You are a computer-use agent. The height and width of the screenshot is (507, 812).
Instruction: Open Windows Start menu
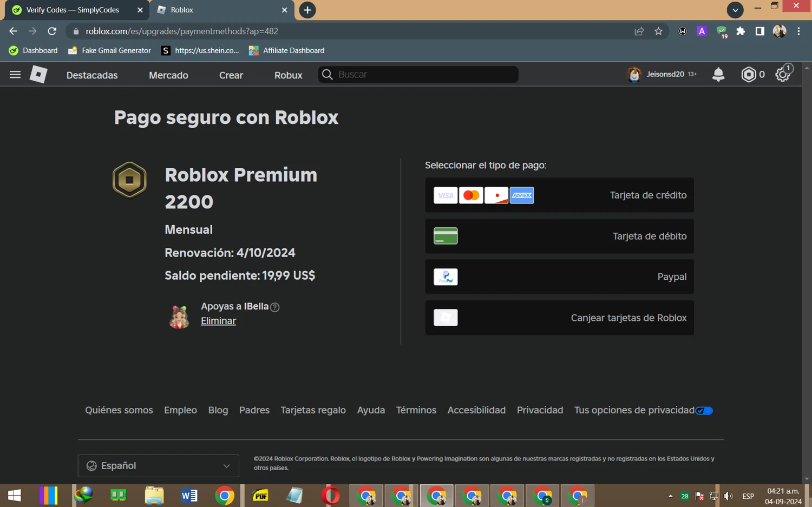(15, 496)
